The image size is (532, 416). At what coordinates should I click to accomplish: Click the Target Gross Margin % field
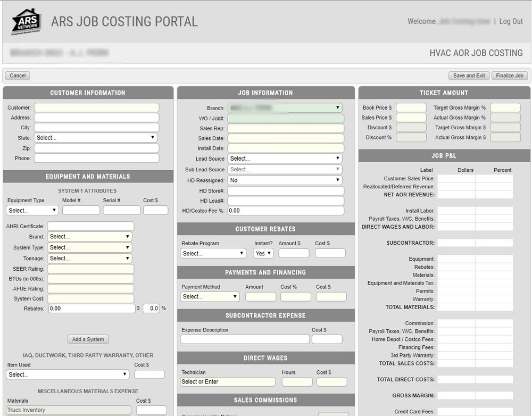(x=505, y=107)
